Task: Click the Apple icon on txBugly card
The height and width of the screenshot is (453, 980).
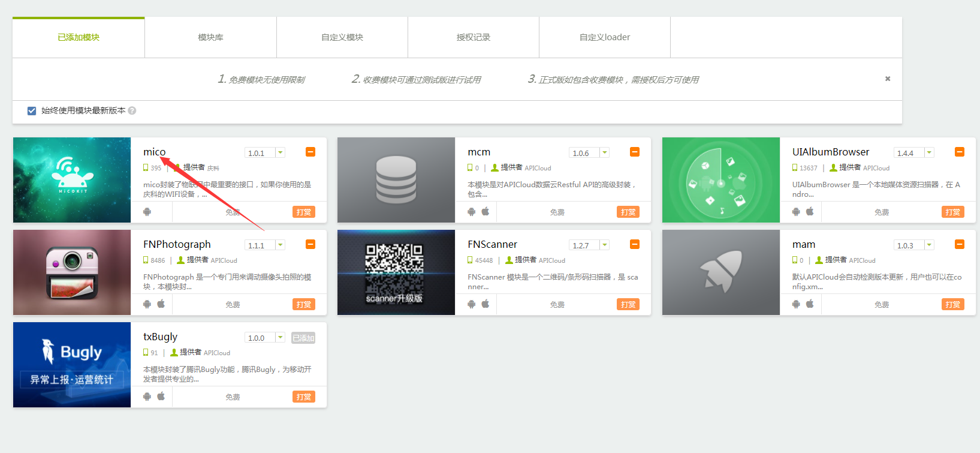Action: [161, 396]
